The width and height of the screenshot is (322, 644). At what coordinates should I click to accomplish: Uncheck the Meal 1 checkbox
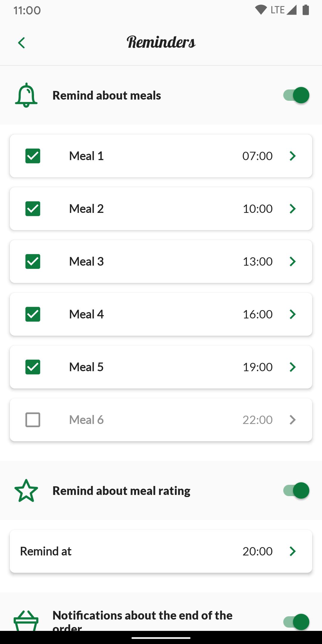point(33,156)
